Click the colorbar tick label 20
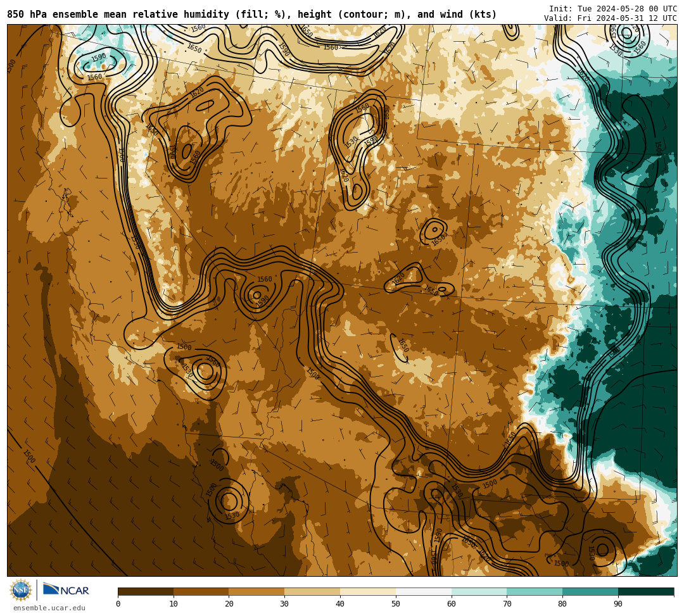The height and width of the screenshot is (616, 684). (229, 604)
